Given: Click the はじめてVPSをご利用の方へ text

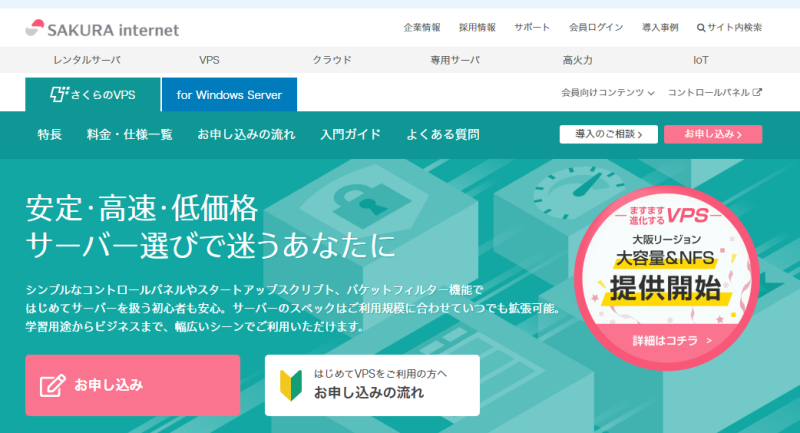Looking at the screenshot, I should tap(380, 374).
